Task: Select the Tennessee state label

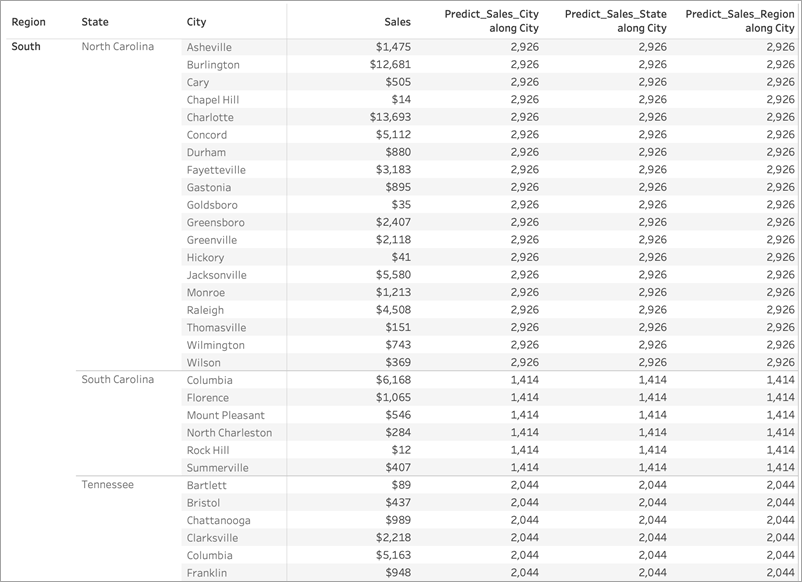Action: (x=107, y=485)
